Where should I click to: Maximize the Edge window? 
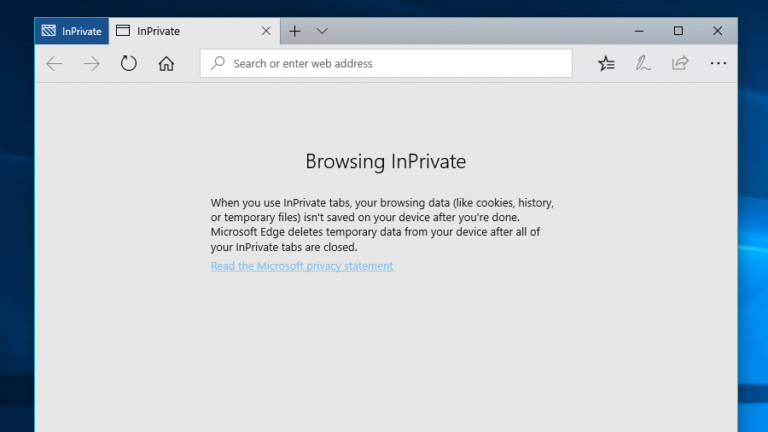[678, 31]
